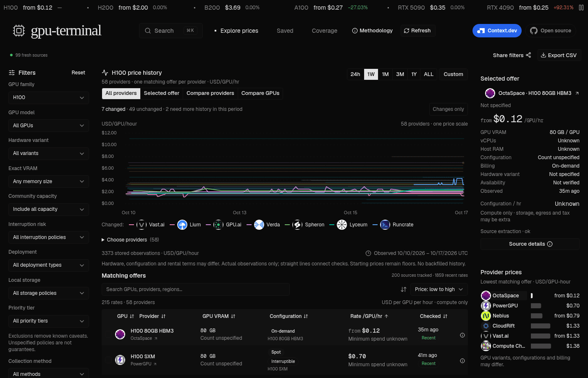Select the 1M time range
The width and height of the screenshot is (588, 378).
[x=385, y=74]
